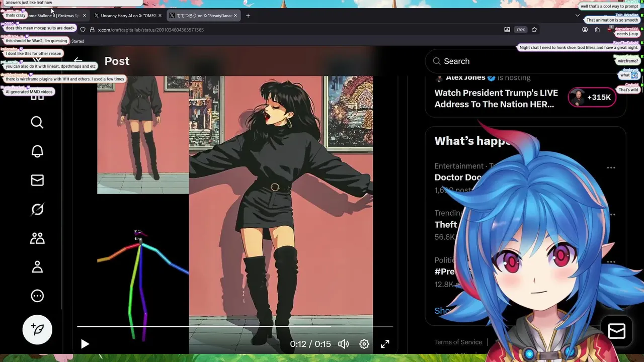Screen dimensions: 644x362
Task: Mute the video sound
Action: [344, 344]
